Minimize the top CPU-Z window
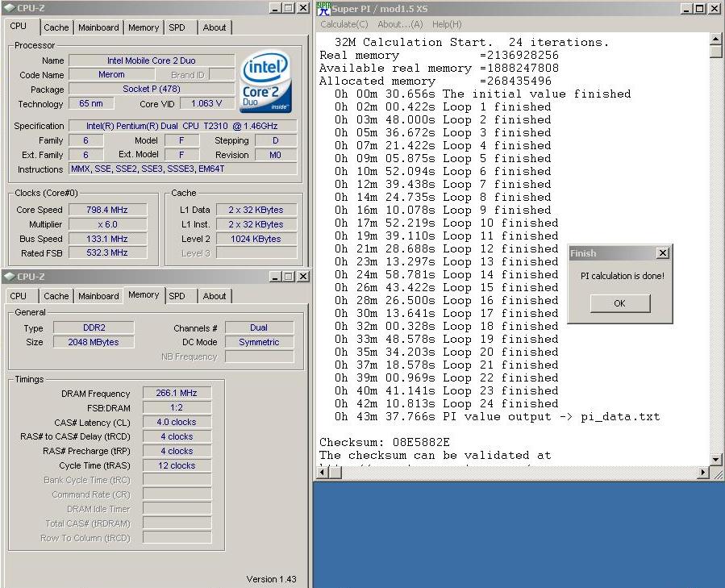 coord(275,8)
